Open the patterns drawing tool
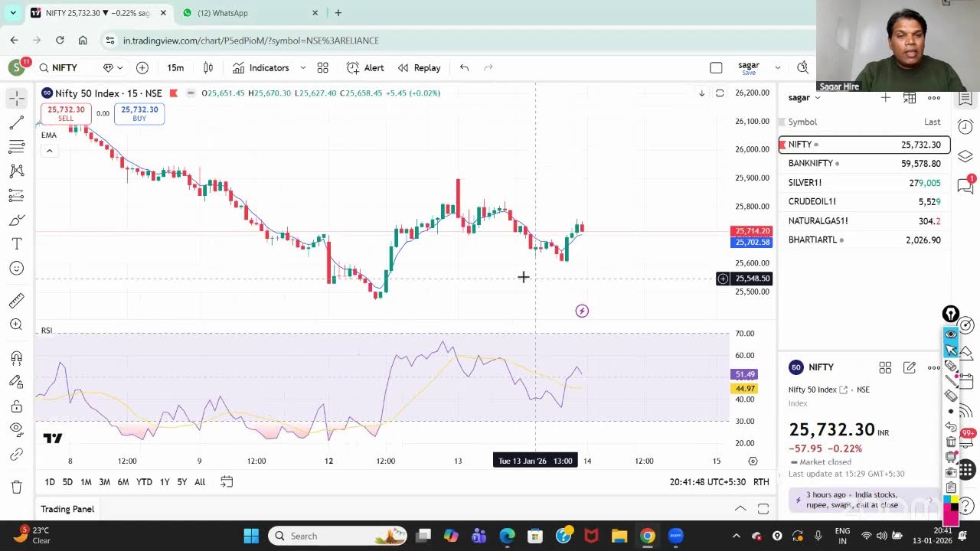This screenshot has height=551, width=980. pos(16,171)
